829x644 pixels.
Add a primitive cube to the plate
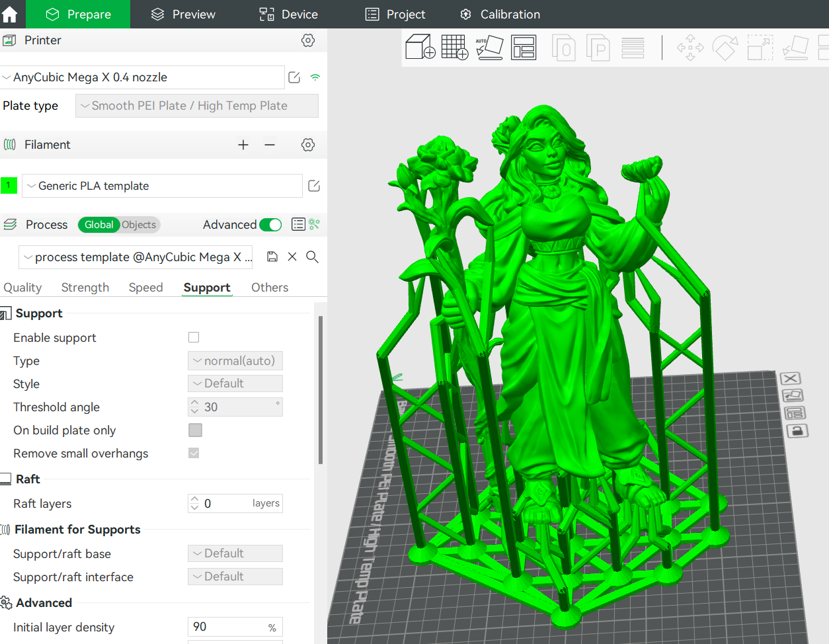tap(420, 47)
